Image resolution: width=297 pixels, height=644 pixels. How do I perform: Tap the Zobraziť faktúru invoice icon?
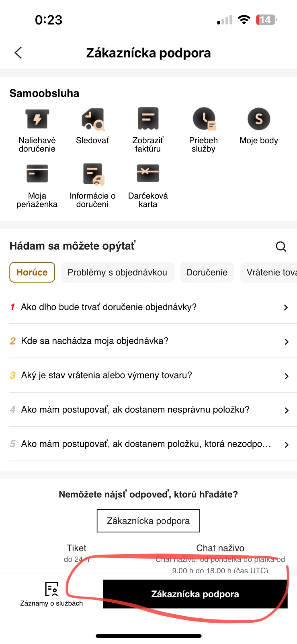tap(148, 120)
